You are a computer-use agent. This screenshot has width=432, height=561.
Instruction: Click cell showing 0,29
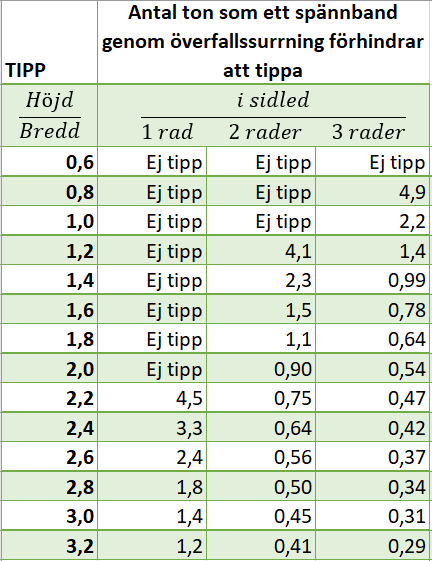pyautogui.click(x=373, y=545)
